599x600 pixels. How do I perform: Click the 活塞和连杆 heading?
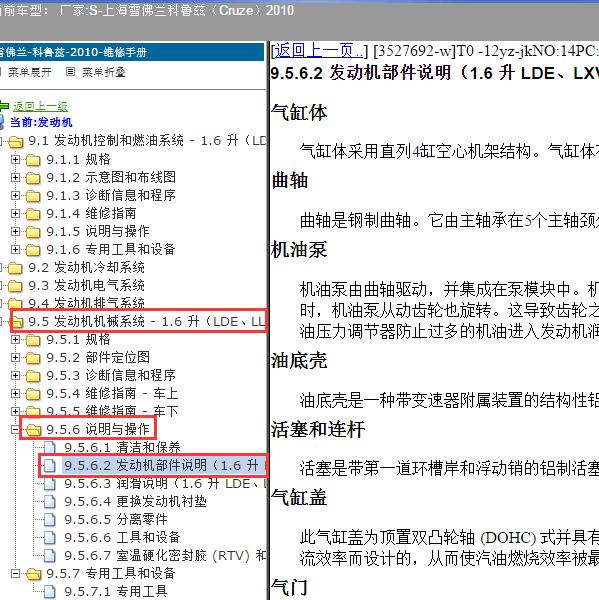click(318, 429)
